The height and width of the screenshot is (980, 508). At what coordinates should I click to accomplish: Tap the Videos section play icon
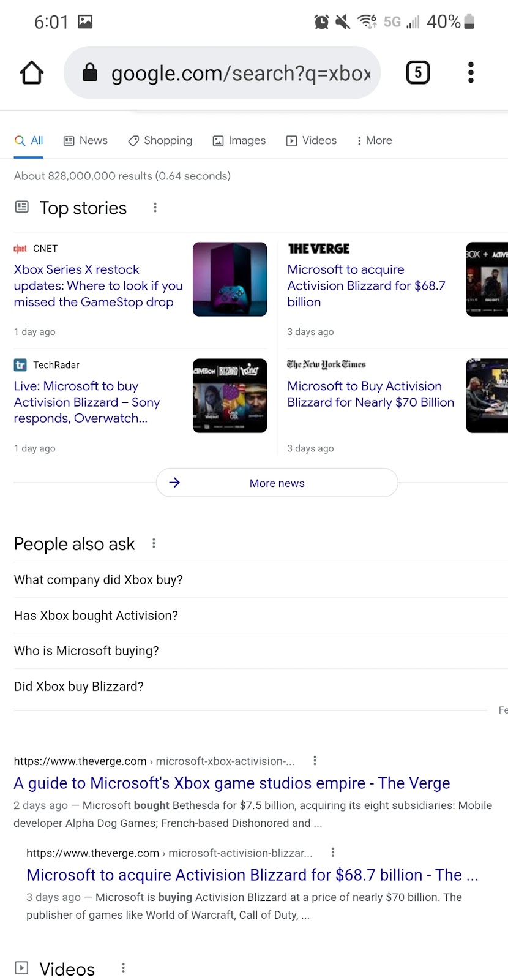coord(21,968)
